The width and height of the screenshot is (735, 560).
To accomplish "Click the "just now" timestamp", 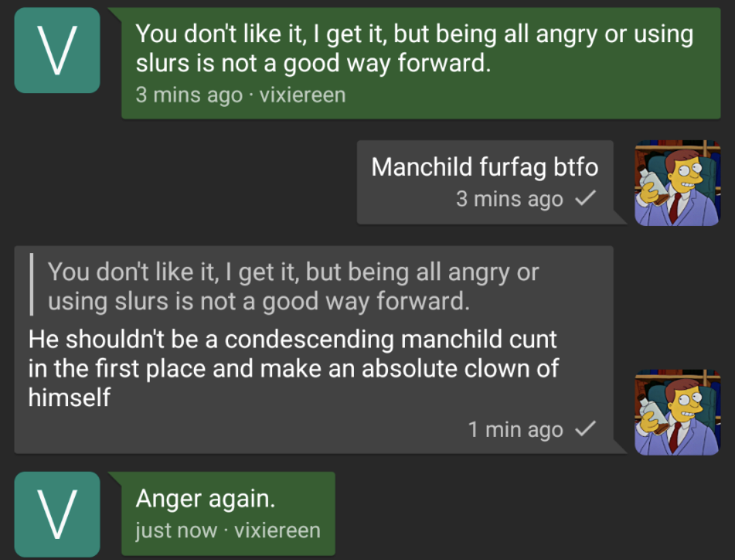I will (176, 530).
